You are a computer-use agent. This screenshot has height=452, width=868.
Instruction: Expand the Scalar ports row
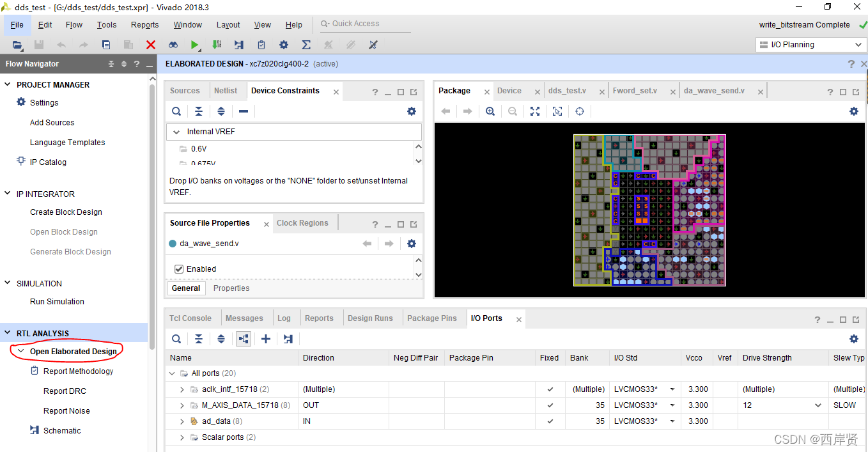(182, 437)
